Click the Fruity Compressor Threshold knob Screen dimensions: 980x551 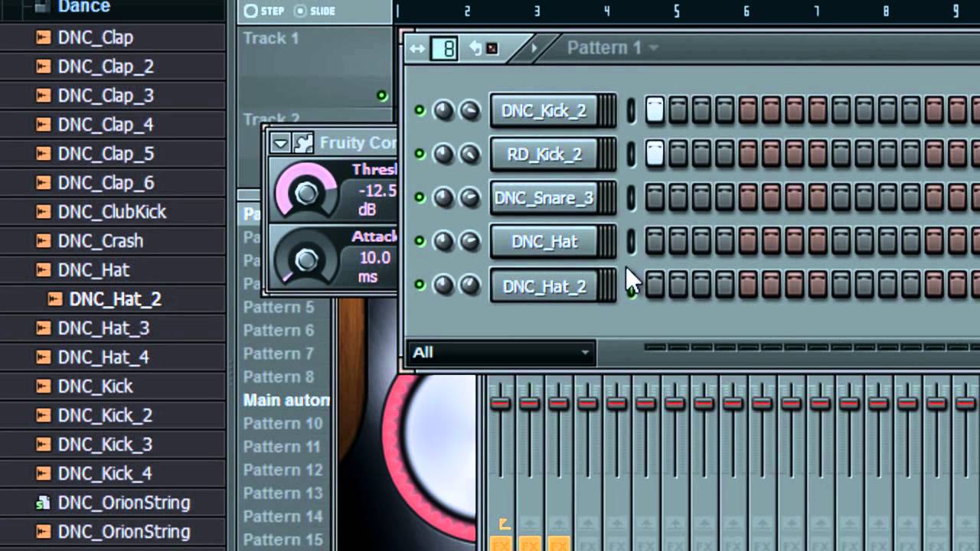pyautogui.click(x=306, y=191)
